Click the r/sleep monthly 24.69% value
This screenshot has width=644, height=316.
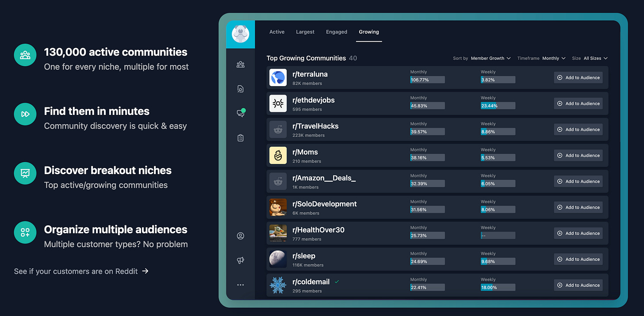(419, 262)
